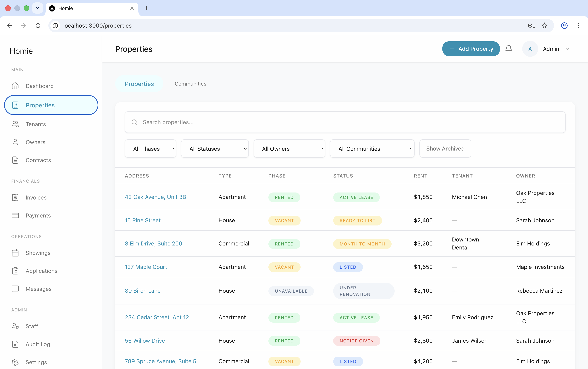Viewport: 588px width, 369px height.
Task: Open 234 Cedar Street, Apt 12 link
Action: coord(157,317)
